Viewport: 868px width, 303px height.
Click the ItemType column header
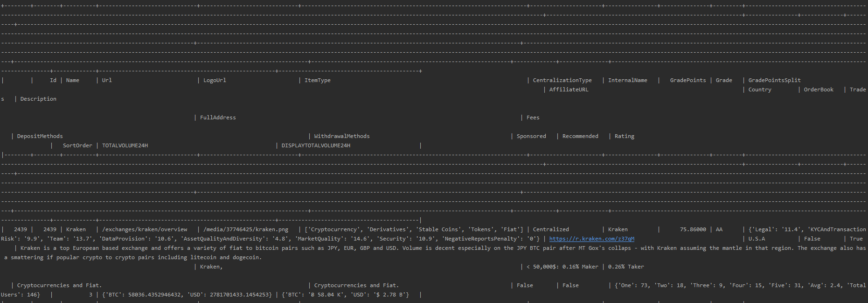click(318, 80)
